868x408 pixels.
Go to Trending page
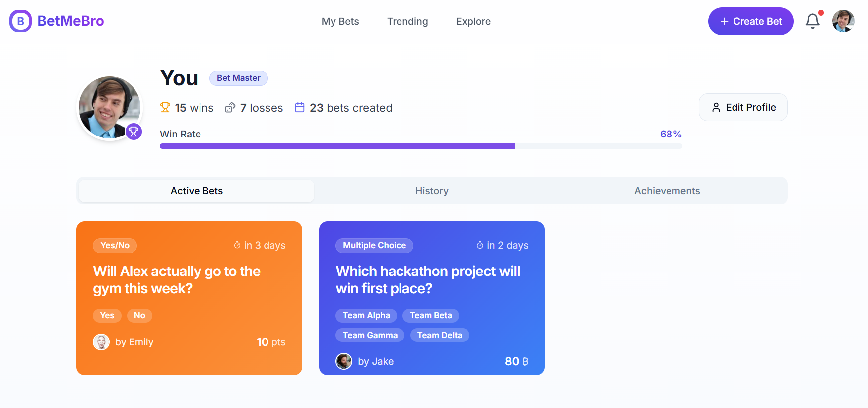pyautogui.click(x=407, y=21)
